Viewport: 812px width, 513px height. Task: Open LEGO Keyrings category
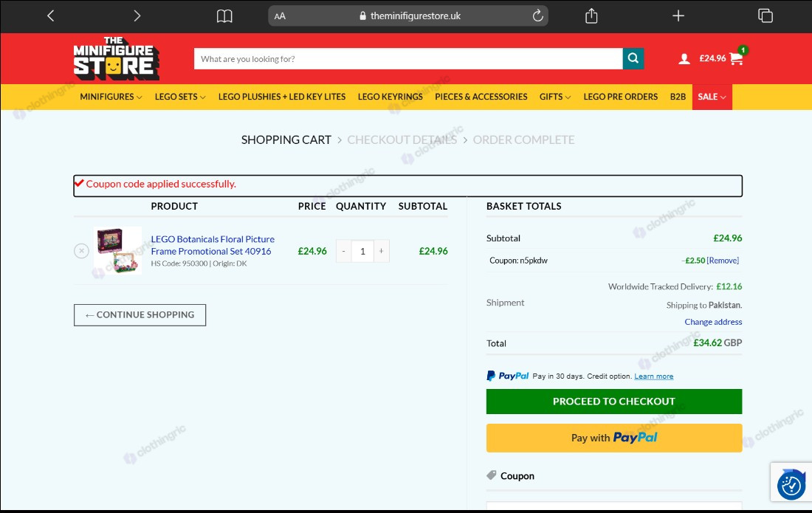click(390, 97)
